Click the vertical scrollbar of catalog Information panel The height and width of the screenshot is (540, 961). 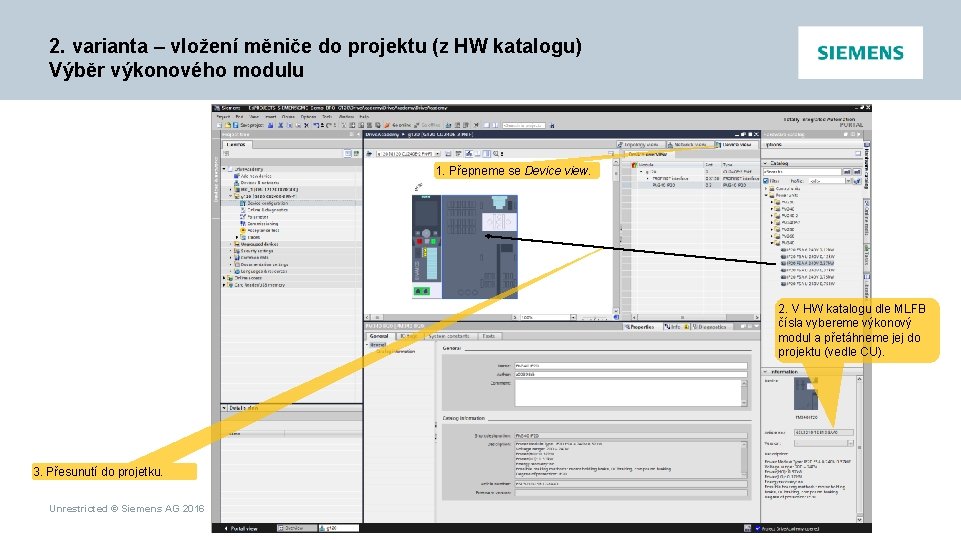coord(859,449)
